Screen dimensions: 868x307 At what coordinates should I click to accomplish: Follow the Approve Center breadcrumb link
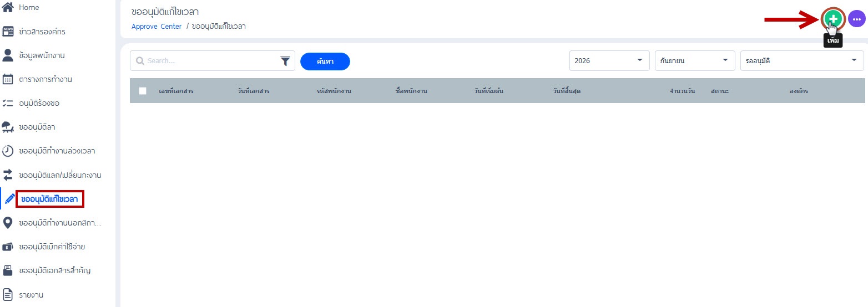pos(157,26)
